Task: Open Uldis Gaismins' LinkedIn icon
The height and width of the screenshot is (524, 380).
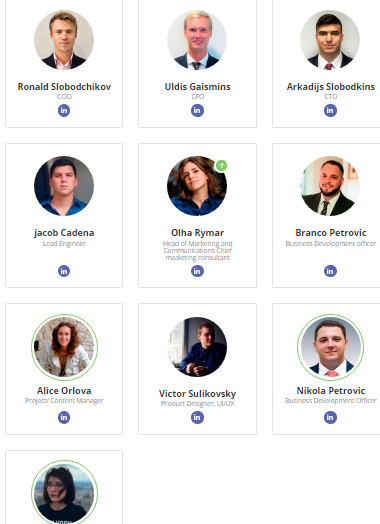Action: 197,110
